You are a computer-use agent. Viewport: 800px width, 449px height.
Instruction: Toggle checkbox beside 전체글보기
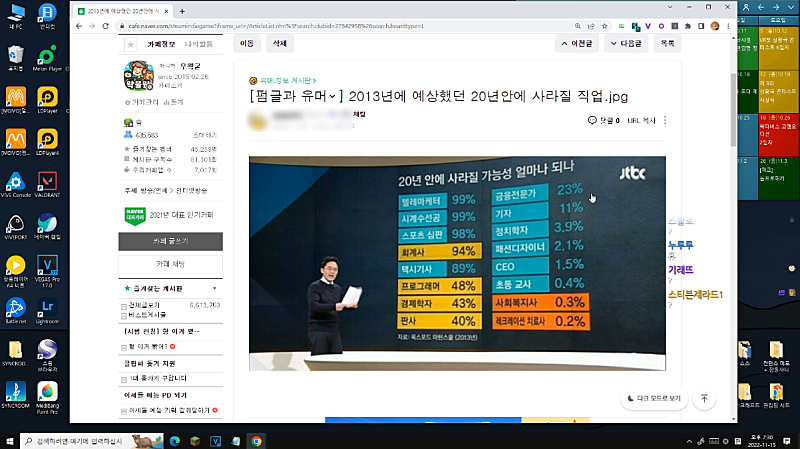(123, 306)
